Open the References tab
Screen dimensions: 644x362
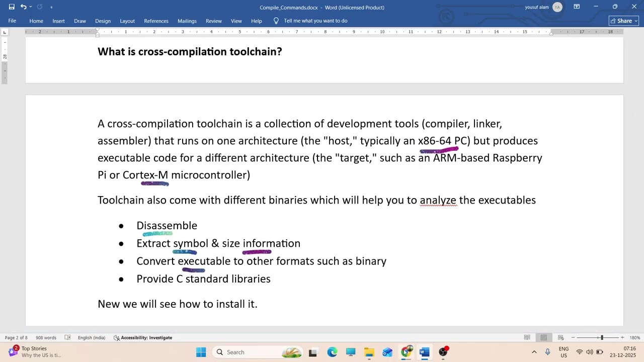[156, 21]
